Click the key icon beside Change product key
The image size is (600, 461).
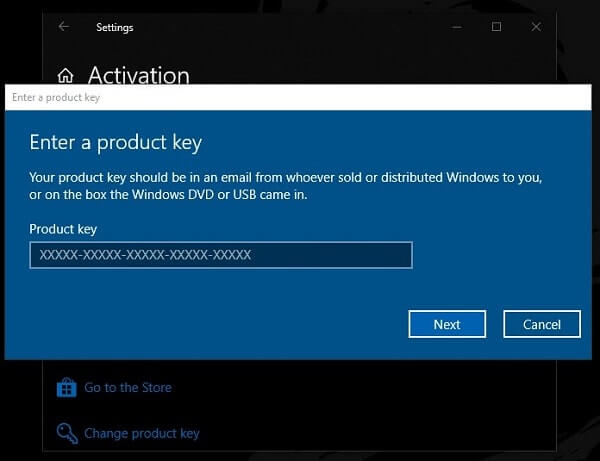(67, 433)
